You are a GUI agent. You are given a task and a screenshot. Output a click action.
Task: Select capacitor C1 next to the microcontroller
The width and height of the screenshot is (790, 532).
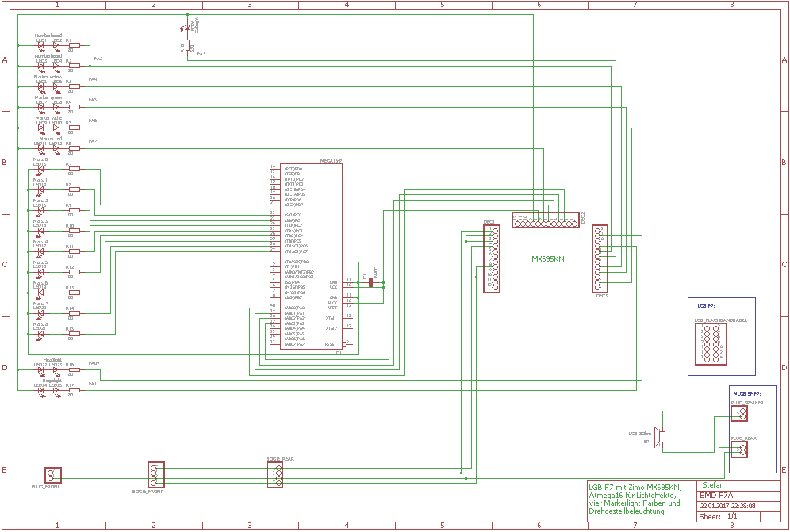point(371,282)
